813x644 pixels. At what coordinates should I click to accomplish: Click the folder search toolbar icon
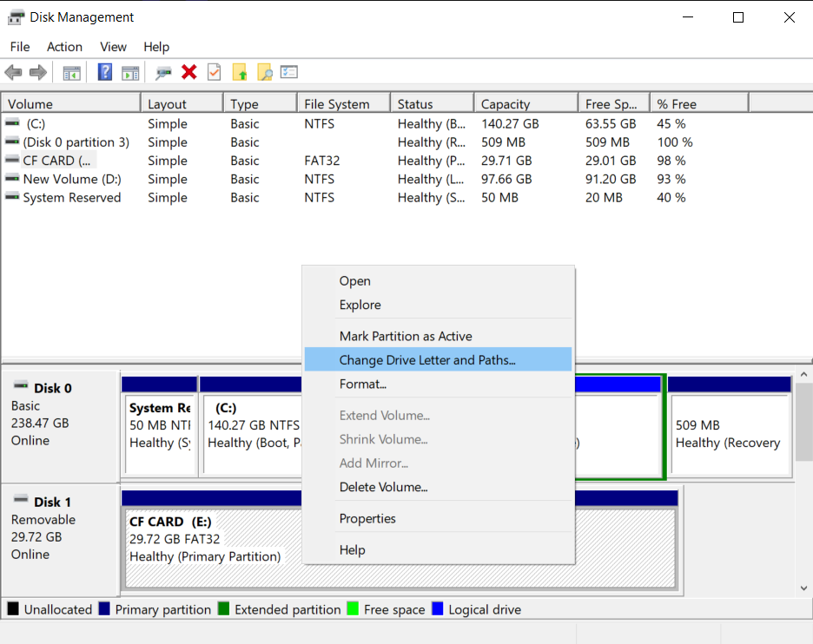[x=265, y=72]
